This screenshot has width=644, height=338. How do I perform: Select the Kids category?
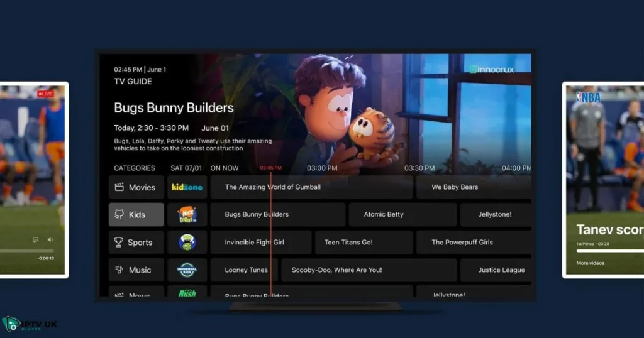[x=136, y=214]
